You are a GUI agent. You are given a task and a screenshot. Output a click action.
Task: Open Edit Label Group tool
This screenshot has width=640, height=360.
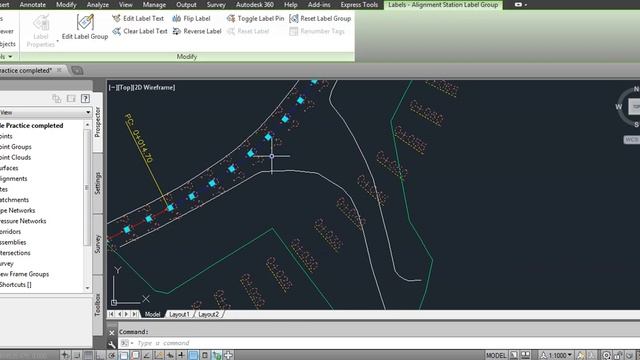(85, 27)
